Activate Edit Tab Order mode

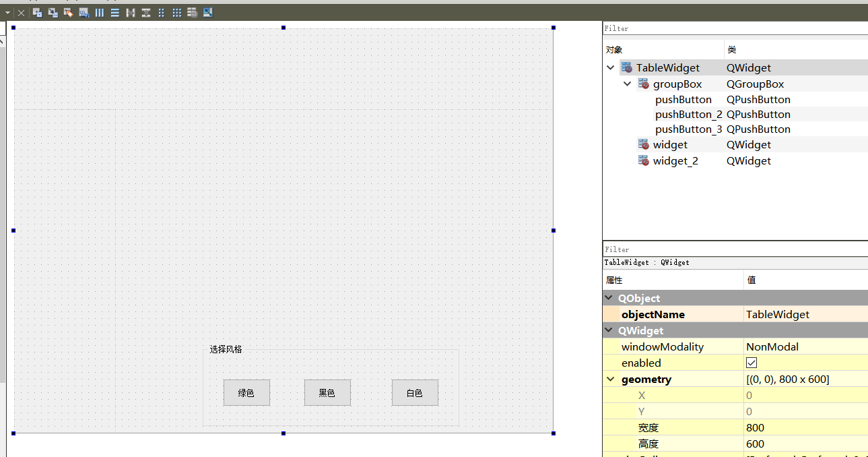(84, 12)
